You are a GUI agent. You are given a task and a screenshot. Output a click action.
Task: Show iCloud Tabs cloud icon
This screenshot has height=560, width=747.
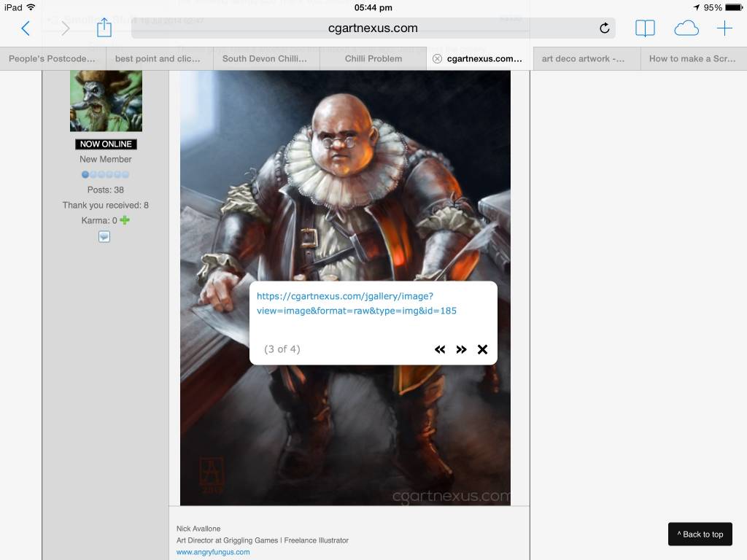[686, 28]
